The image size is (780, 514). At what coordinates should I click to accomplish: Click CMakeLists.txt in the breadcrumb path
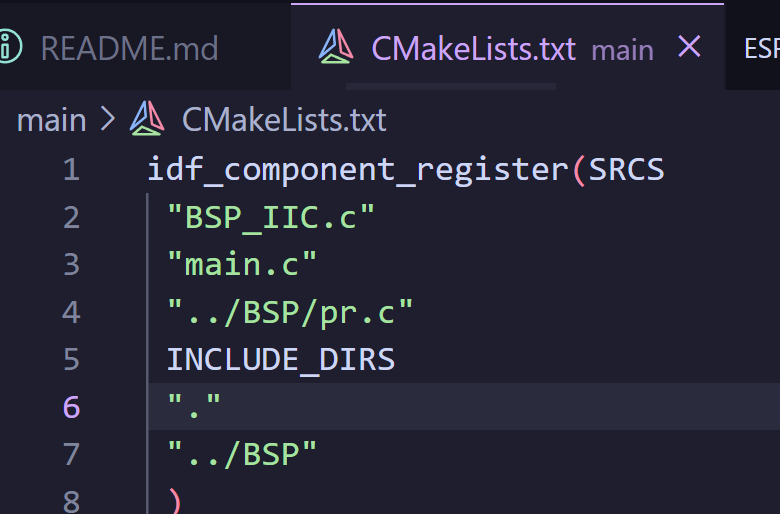[x=284, y=120]
